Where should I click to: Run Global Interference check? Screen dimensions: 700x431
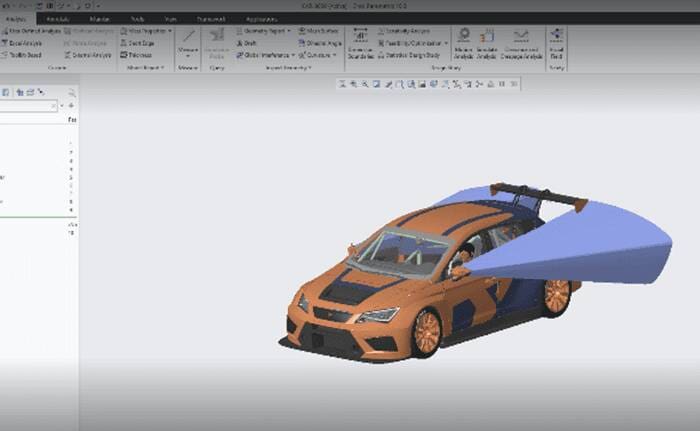click(263, 55)
